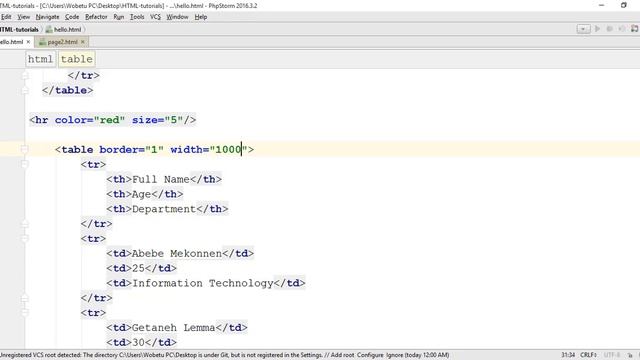This screenshot has height=360, width=640.
Task: Click the rightmost toolbar icon
Action: pos(635,29)
